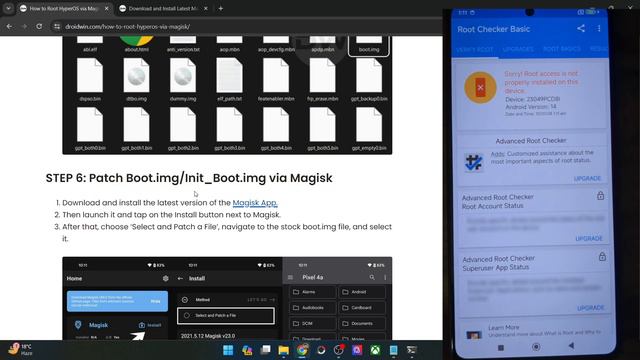640x360 pixels.
Task: Tap lock icon beside Root Account Status
Action: [600, 196]
